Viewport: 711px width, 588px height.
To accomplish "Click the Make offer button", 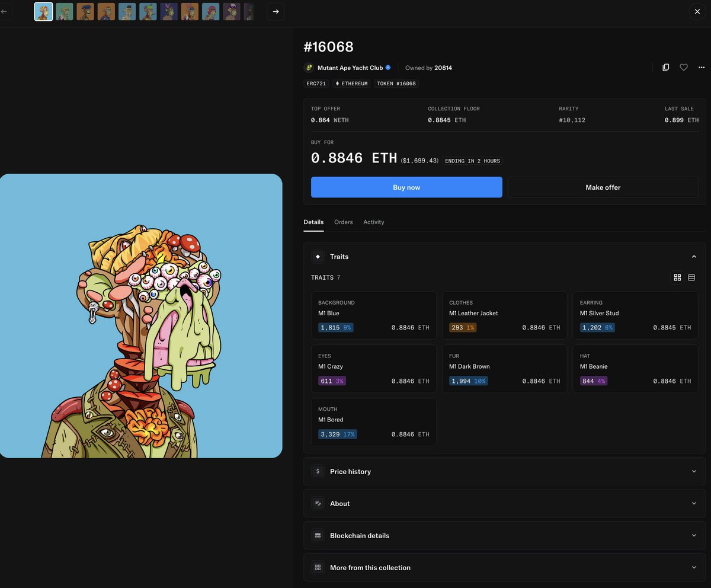I will click(603, 187).
